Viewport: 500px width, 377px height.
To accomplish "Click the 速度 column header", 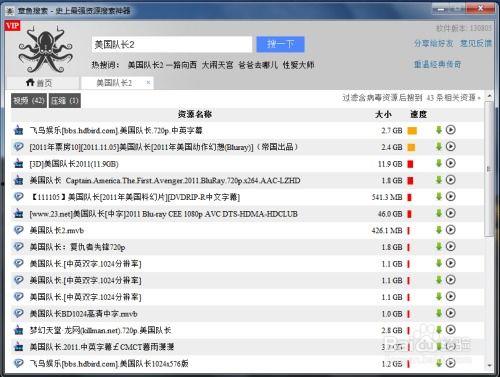I will (418, 114).
